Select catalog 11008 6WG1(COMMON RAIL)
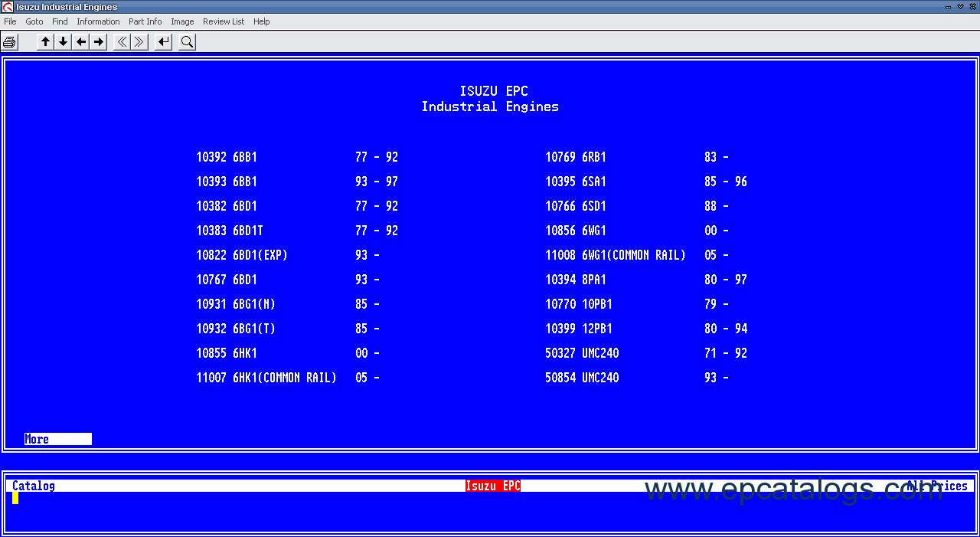Image resolution: width=980 pixels, height=537 pixels. [x=637, y=255]
